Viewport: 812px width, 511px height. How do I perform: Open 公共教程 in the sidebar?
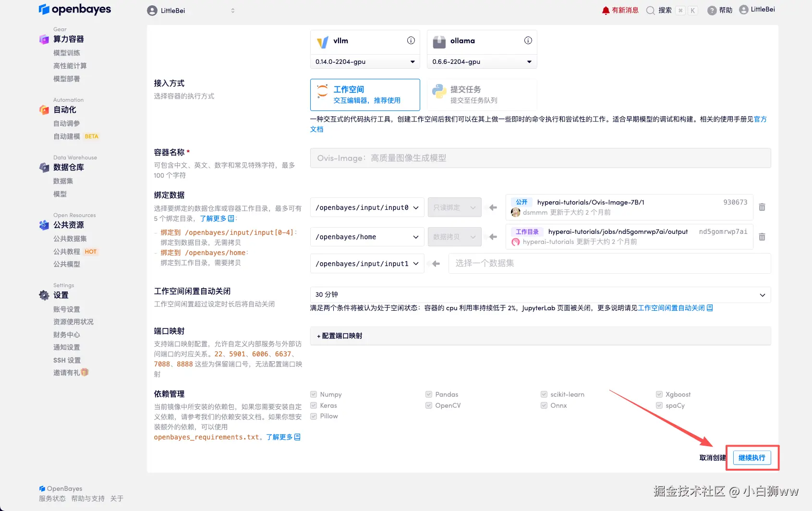coord(67,252)
